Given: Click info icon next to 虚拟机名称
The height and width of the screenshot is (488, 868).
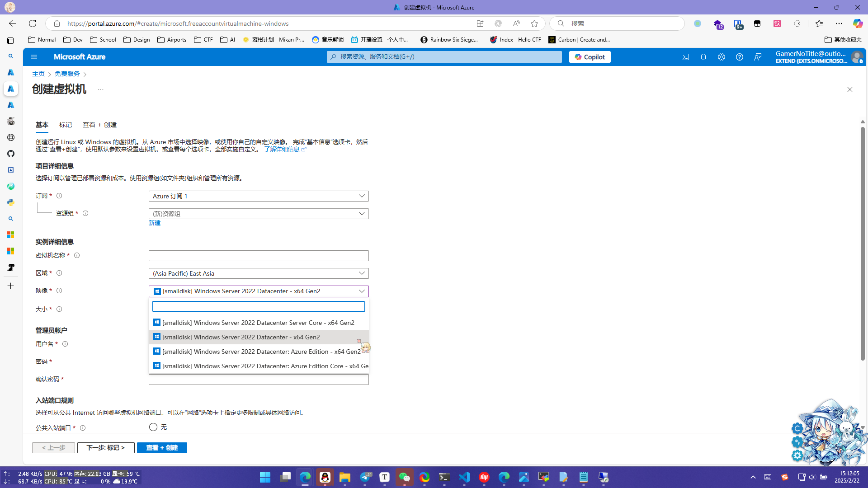Looking at the screenshot, I should click(77, 255).
